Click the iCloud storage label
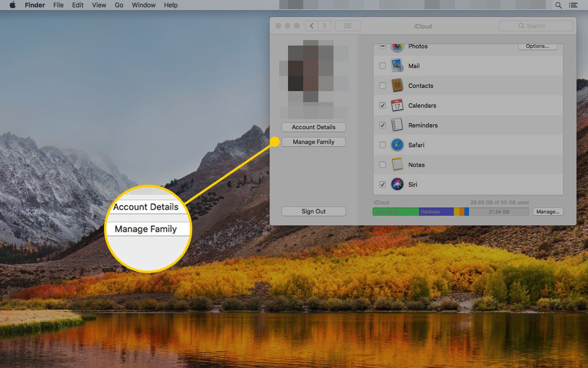Image resolution: width=588 pixels, height=368 pixels. 381,202
